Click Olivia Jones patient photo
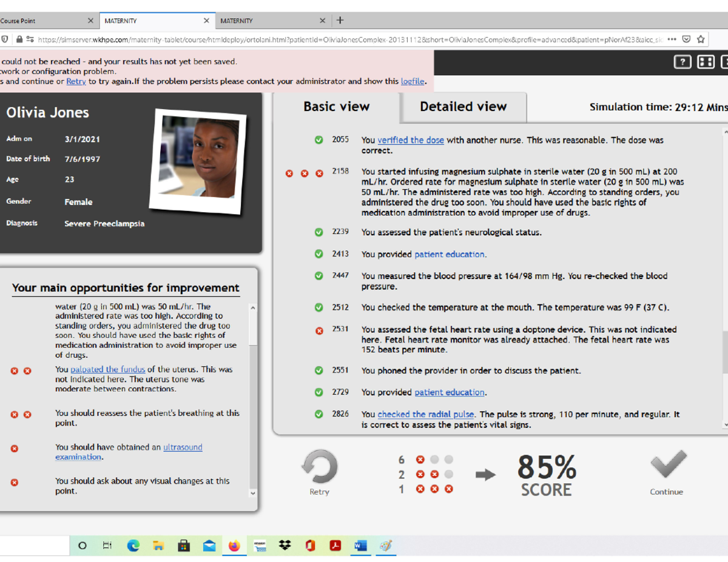The height and width of the screenshot is (562, 728). tap(199, 160)
